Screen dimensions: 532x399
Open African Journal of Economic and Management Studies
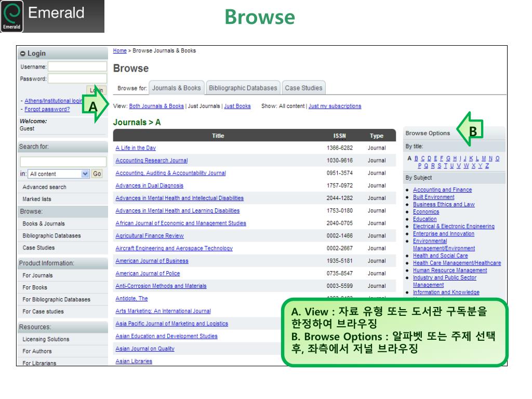(x=181, y=223)
